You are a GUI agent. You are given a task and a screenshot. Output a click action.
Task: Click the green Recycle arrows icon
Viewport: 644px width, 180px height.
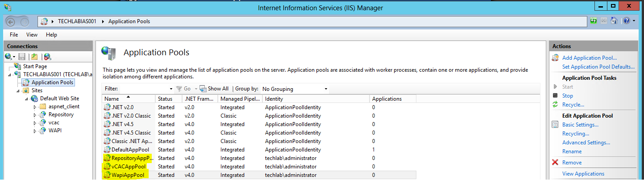555,104
